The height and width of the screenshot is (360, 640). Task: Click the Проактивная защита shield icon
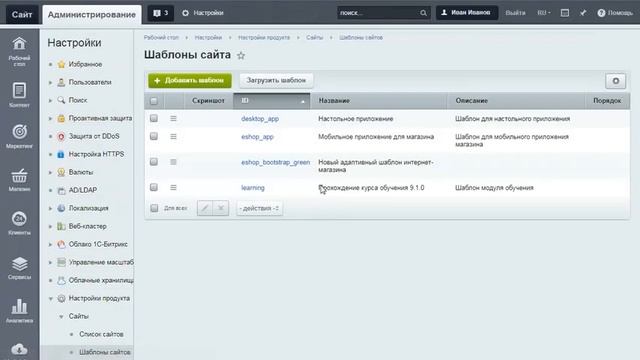pos(61,118)
